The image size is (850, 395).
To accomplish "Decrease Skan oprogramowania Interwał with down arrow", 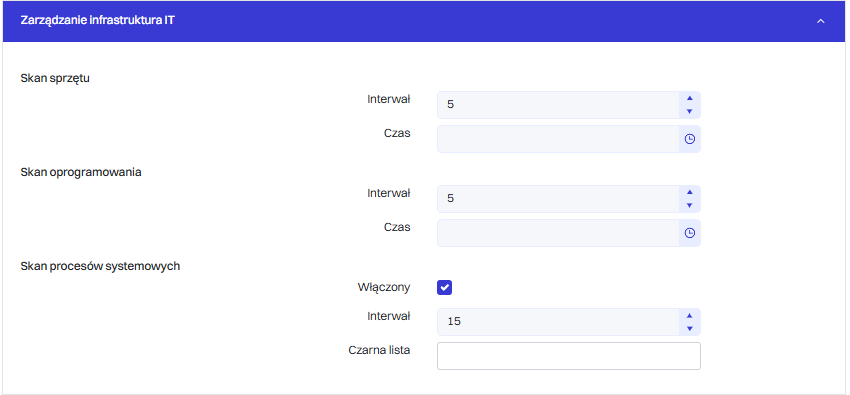I will [x=690, y=205].
